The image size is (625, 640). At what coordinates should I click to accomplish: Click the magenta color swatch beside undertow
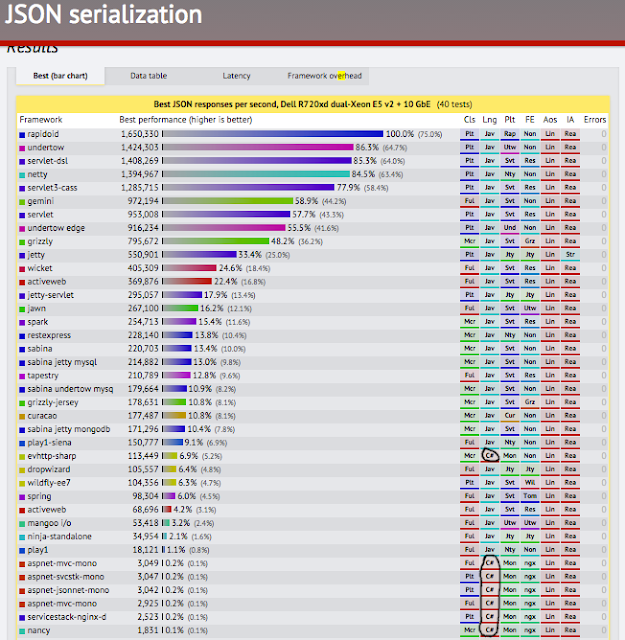[22, 148]
